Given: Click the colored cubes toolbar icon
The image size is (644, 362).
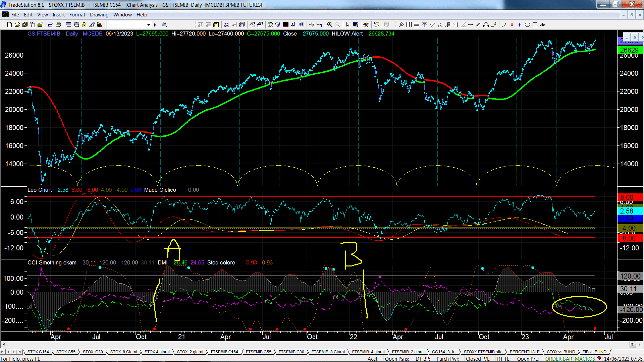Looking at the screenshot, I should 99,25.
